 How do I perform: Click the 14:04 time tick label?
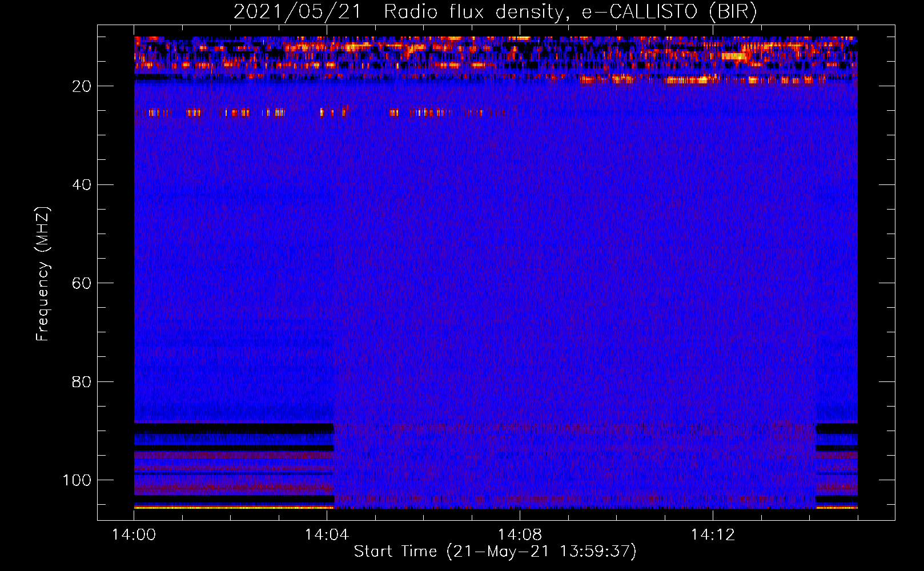[x=327, y=535]
